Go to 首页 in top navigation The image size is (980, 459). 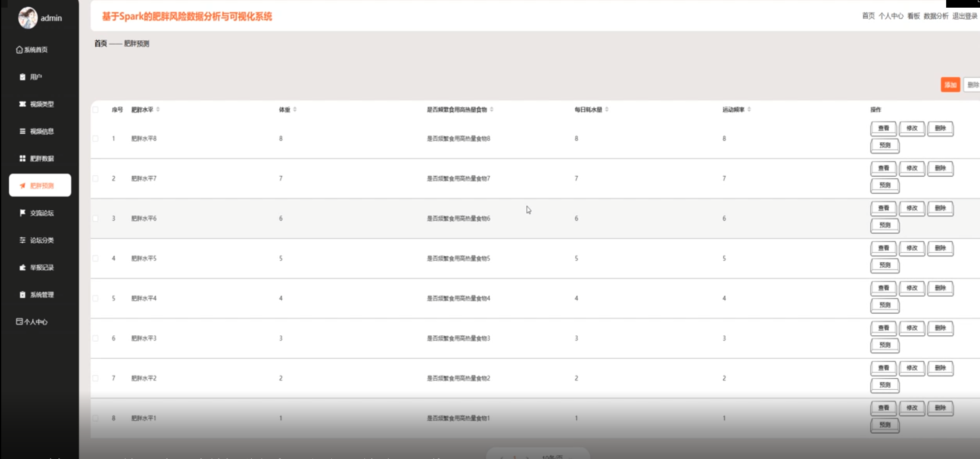pos(868,16)
